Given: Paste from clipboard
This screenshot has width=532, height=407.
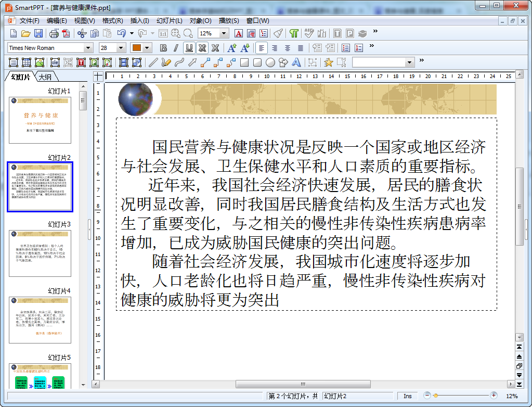Looking at the screenshot, I should (x=107, y=33).
